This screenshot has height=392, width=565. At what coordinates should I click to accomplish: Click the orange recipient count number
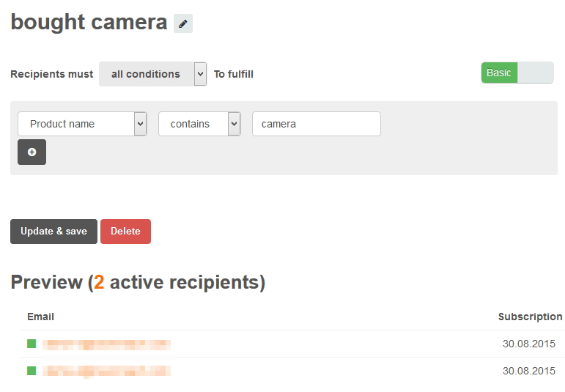99,282
